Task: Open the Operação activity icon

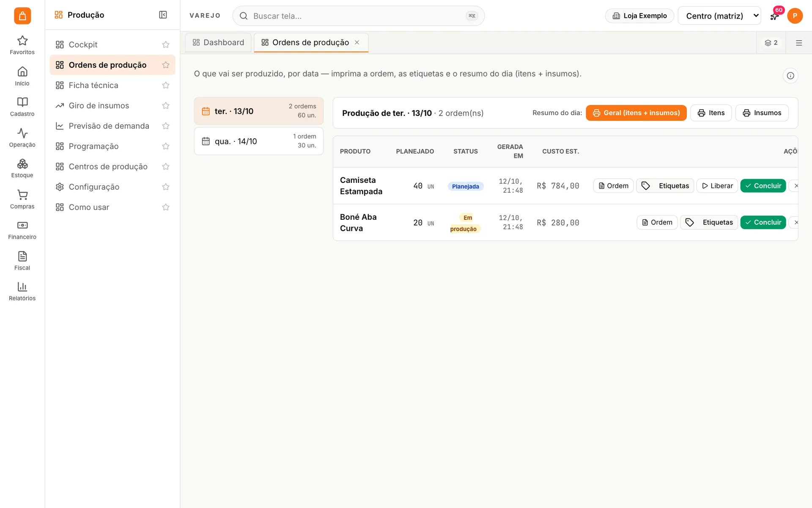Action: coord(22,138)
